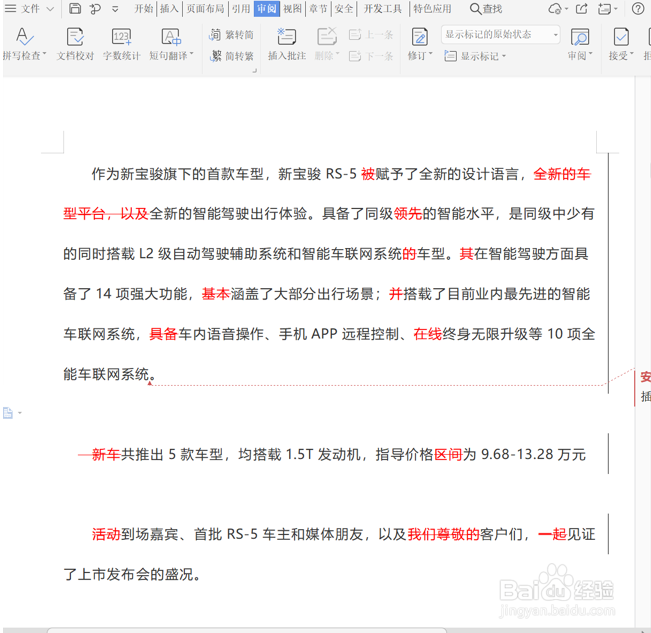Image resolution: width=651 pixels, height=633 pixels.
Task: Click the help question mark icon
Action: point(638,8)
